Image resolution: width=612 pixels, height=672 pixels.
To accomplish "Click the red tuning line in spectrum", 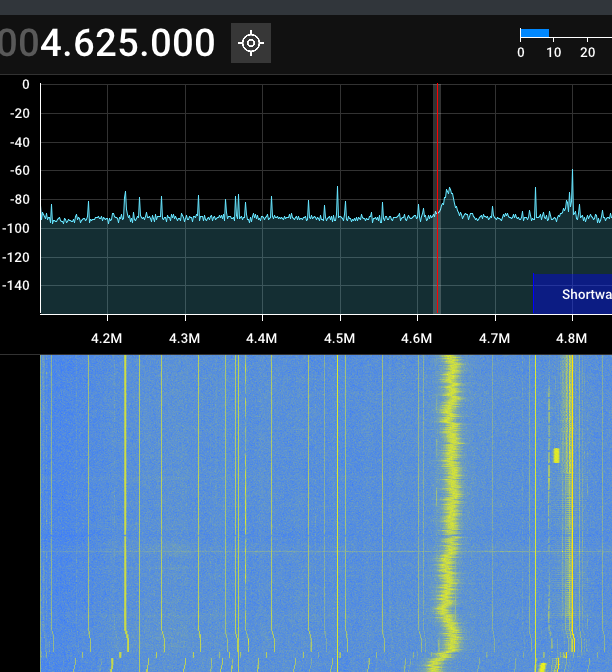I will (438, 198).
